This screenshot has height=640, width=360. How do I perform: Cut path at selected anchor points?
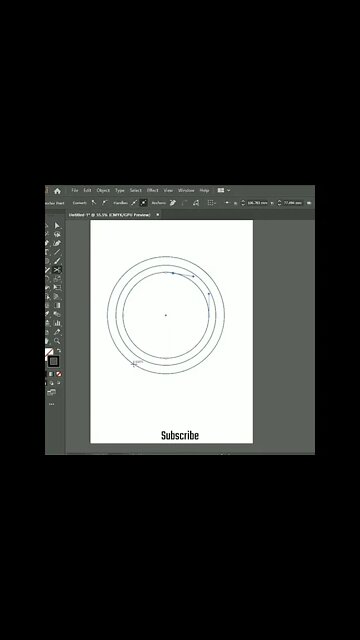196,202
